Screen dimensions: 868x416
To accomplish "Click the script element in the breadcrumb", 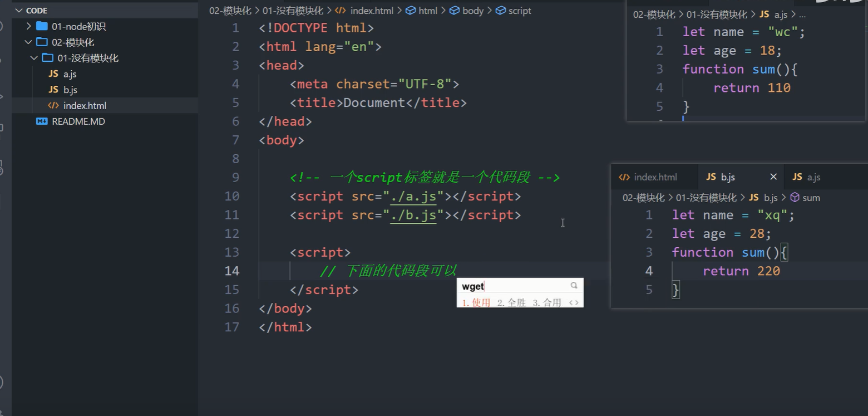I will click(x=520, y=11).
